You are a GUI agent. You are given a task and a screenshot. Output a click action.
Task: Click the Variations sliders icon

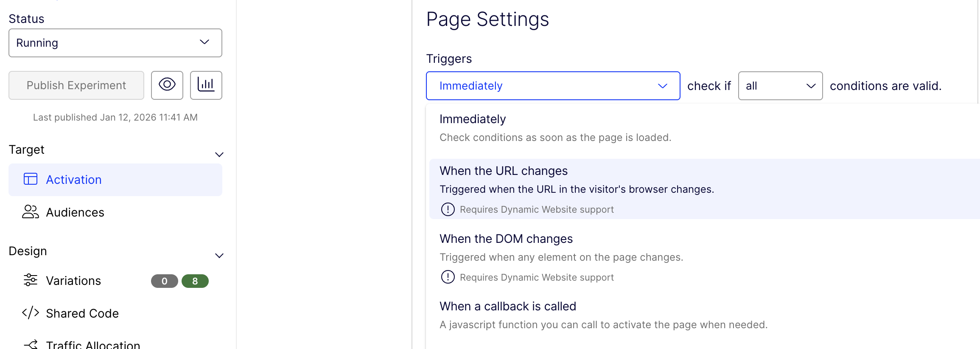click(x=31, y=280)
